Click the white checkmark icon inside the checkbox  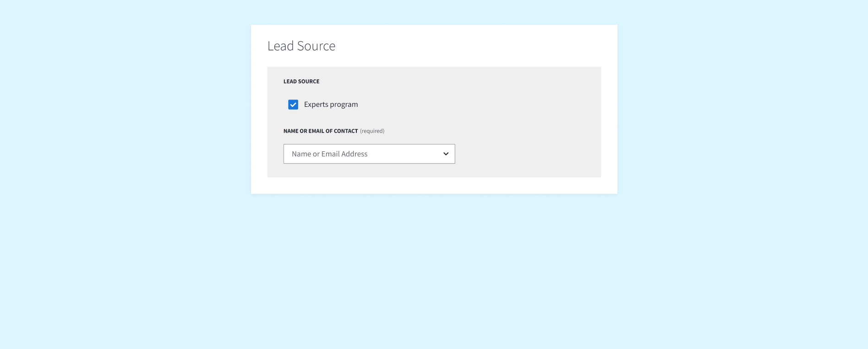[293, 105]
